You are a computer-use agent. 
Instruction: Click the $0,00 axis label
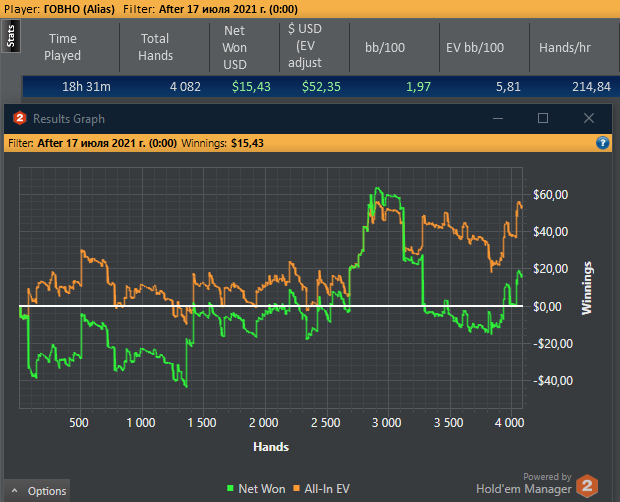[547, 306]
